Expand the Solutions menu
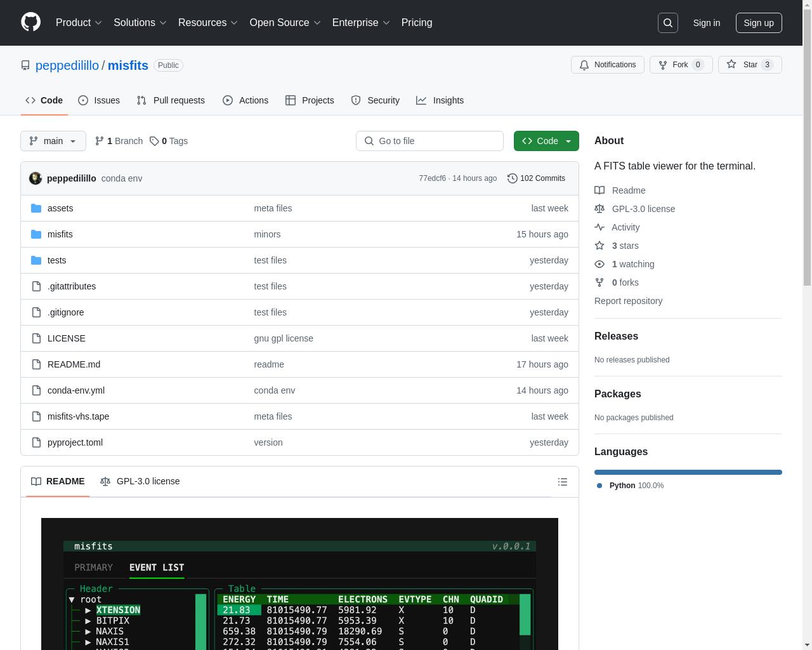The image size is (812, 650). pos(140,22)
